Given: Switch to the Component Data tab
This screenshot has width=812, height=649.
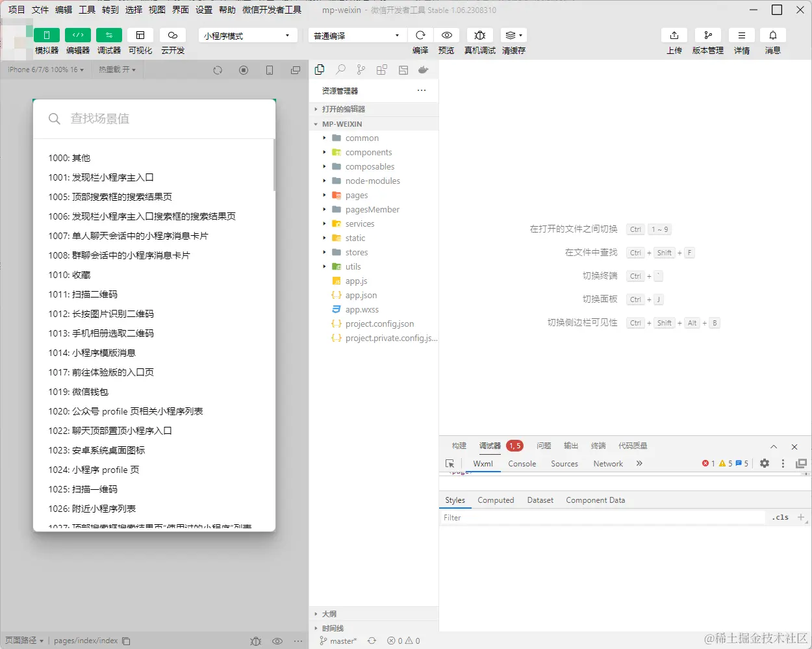Looking at the screenshot, I should point(595,500).
